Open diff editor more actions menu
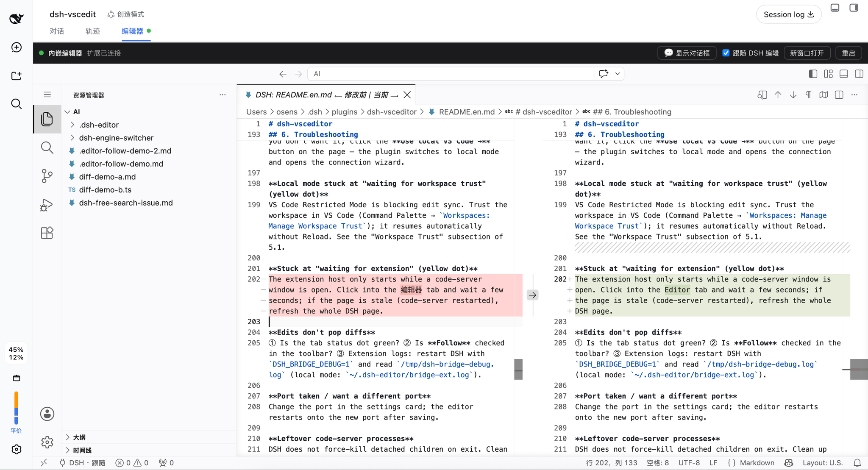The width and height of the screenshot is (868, 470). pyautogui.click(x=854, y=95)
